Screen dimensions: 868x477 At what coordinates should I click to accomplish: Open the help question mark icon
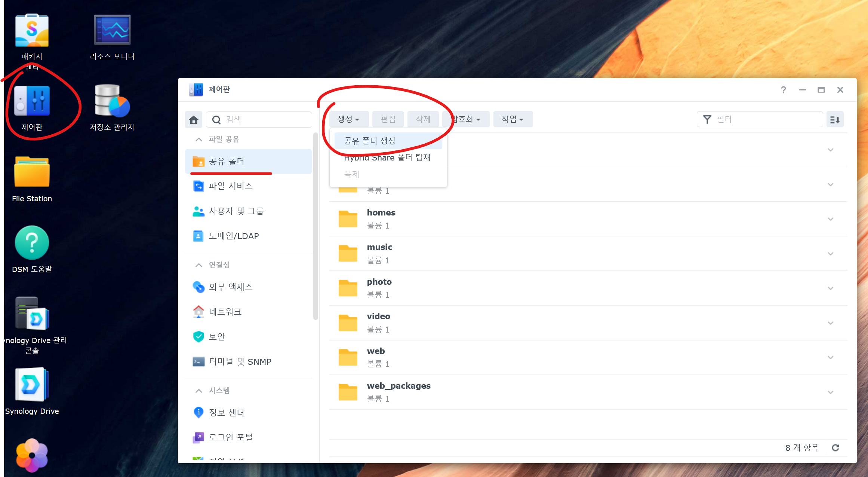pyautogui.click(x=784, y=90)
